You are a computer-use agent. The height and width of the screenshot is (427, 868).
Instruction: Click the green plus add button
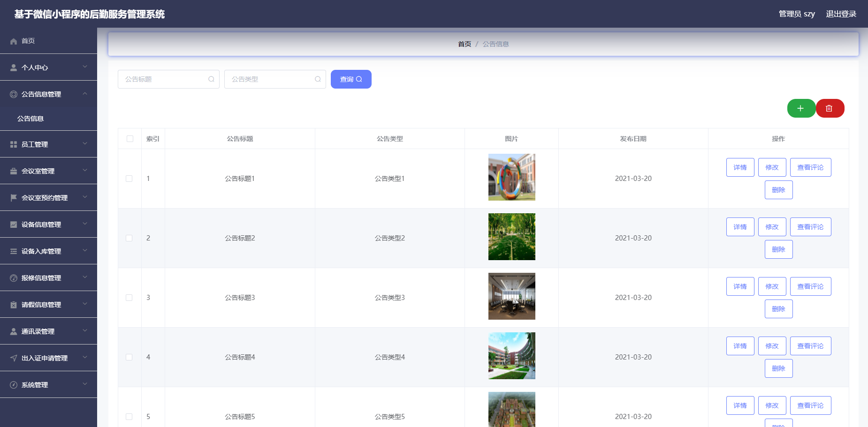click(801, 108)
